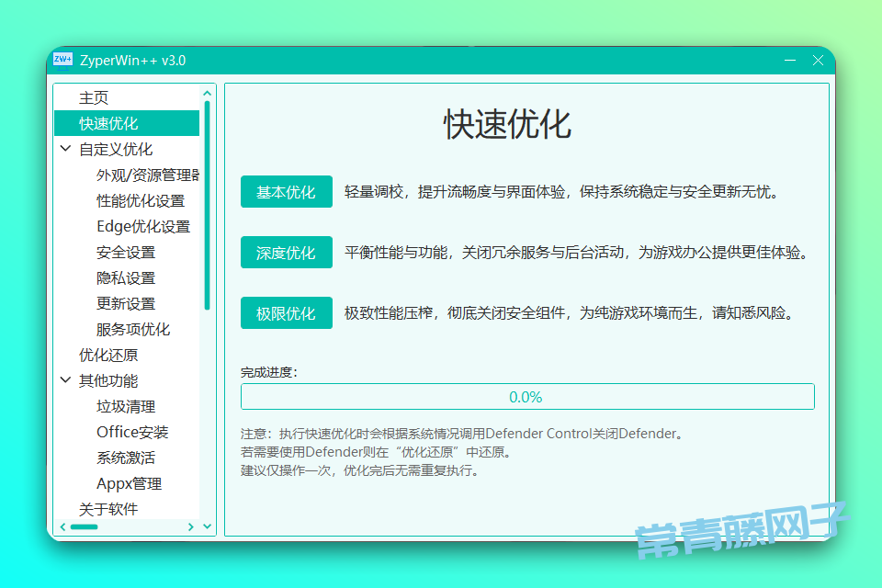
Task: Open 隐私设置 page
Action: click(126, 278)
